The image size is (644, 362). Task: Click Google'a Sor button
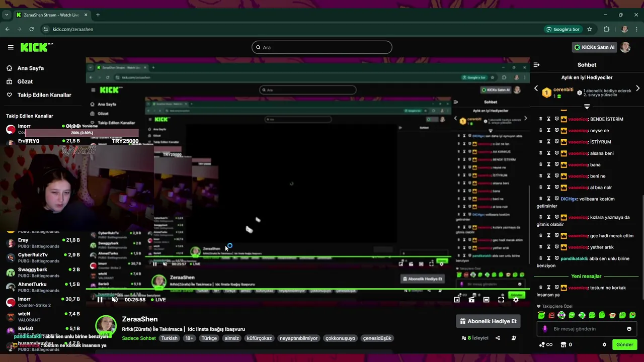(x=563, y=29)
